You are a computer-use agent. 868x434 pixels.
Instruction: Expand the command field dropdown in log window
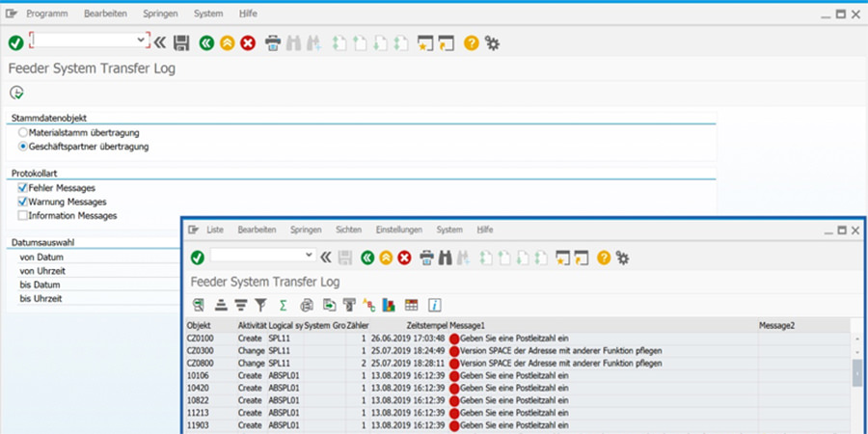309,256
